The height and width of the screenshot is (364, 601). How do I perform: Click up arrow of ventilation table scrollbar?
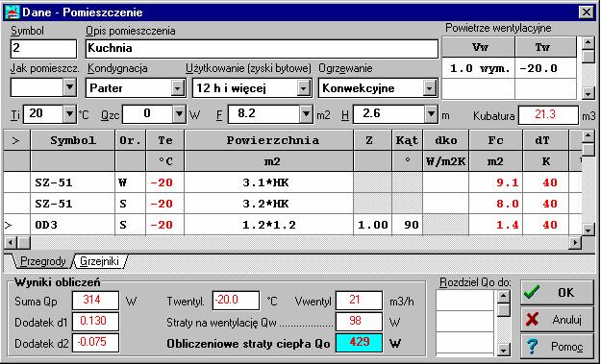point(588,43)
